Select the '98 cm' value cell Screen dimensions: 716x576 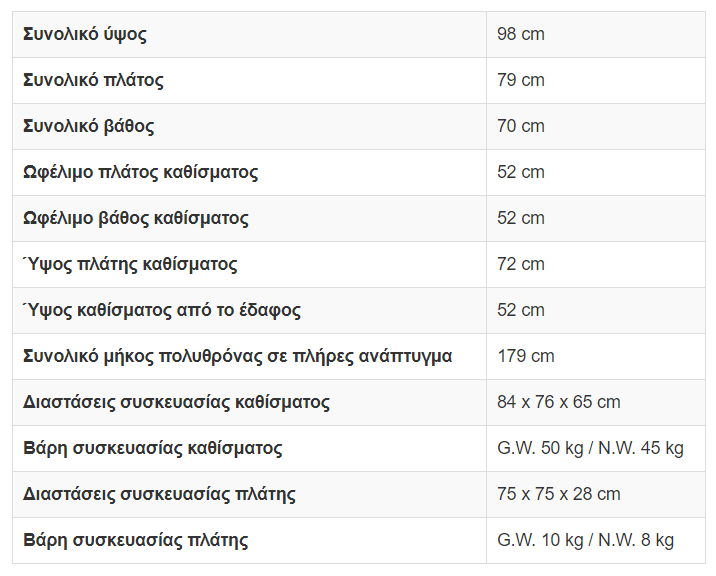click(521, 34)
